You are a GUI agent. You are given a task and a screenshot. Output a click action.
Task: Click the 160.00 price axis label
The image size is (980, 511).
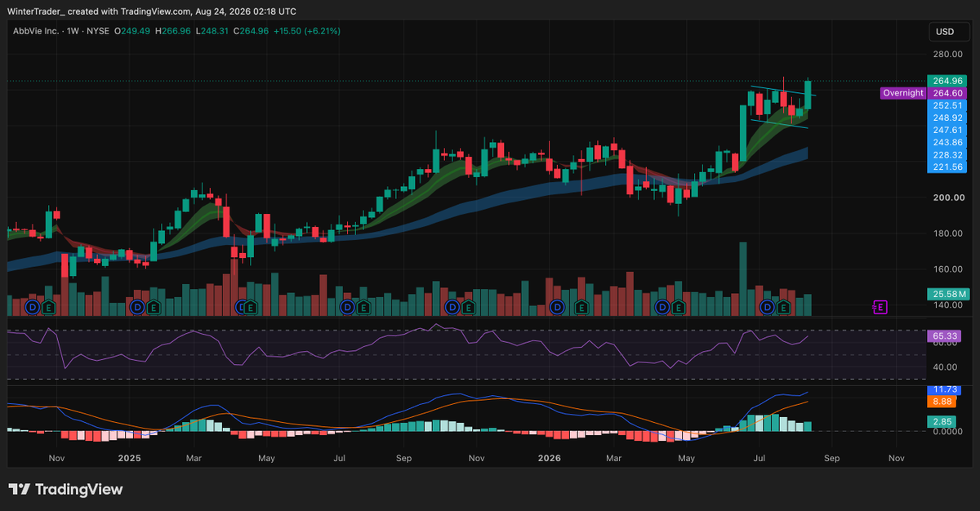[949, 269]
